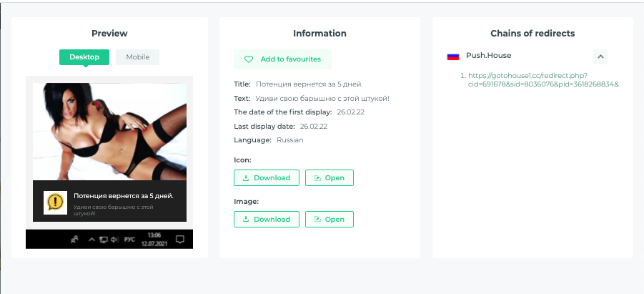The width and height of the screenshot is (644, 294).
Task: Click the РУС language indicator in preview taskbar
Action: point(129,240)
